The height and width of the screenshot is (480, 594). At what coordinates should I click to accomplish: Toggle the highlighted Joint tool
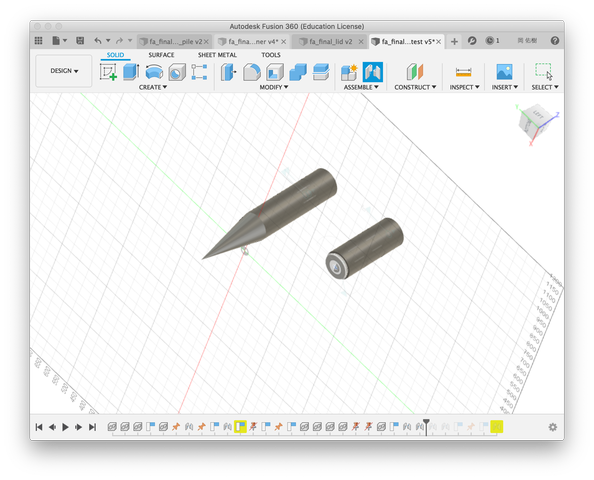pyautogui.click(x=373, y=72)
